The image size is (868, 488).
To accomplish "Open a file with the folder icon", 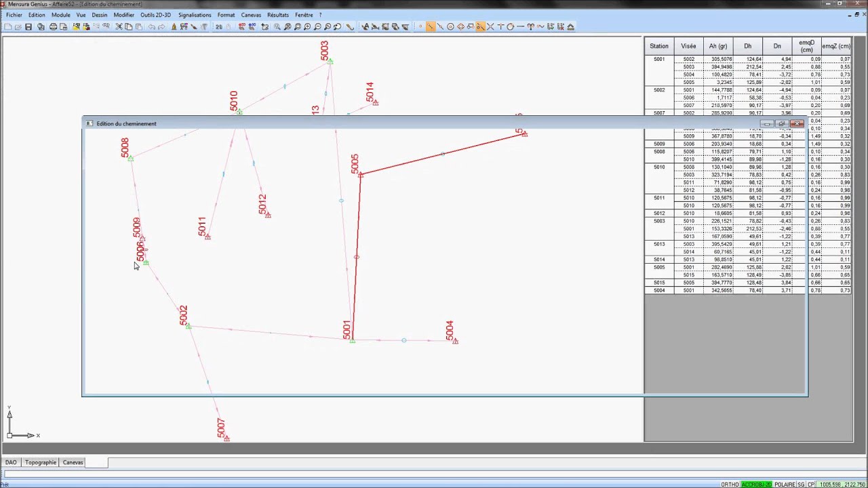I will point(18,26).
